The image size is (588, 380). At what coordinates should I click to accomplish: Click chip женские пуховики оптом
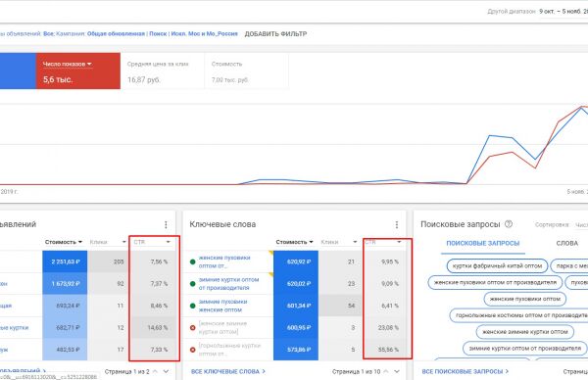(x=524, y=299)
